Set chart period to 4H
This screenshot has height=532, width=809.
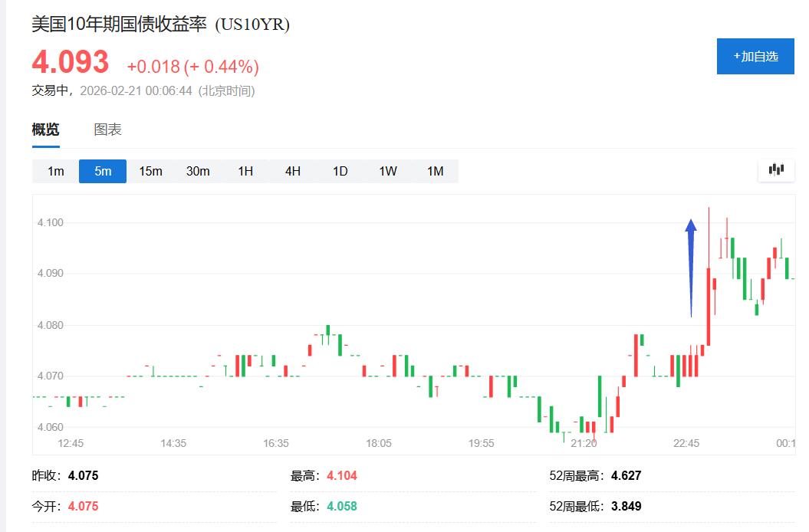293,171
